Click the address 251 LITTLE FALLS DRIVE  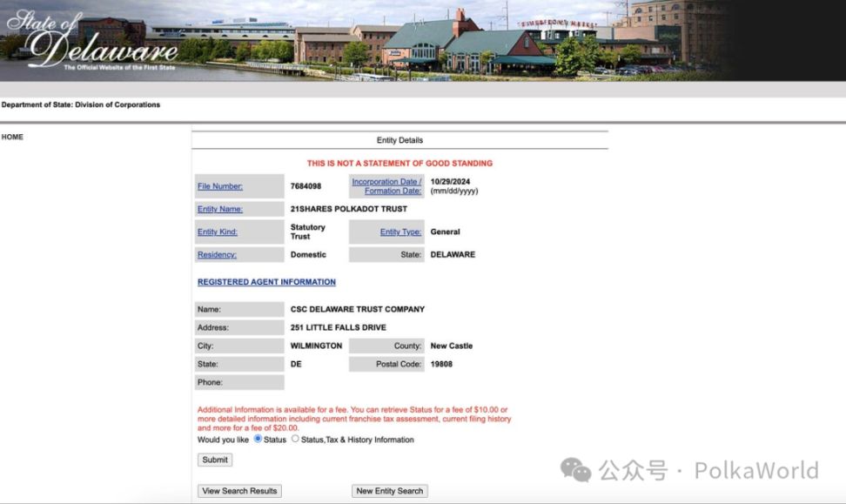pos(339,327)
